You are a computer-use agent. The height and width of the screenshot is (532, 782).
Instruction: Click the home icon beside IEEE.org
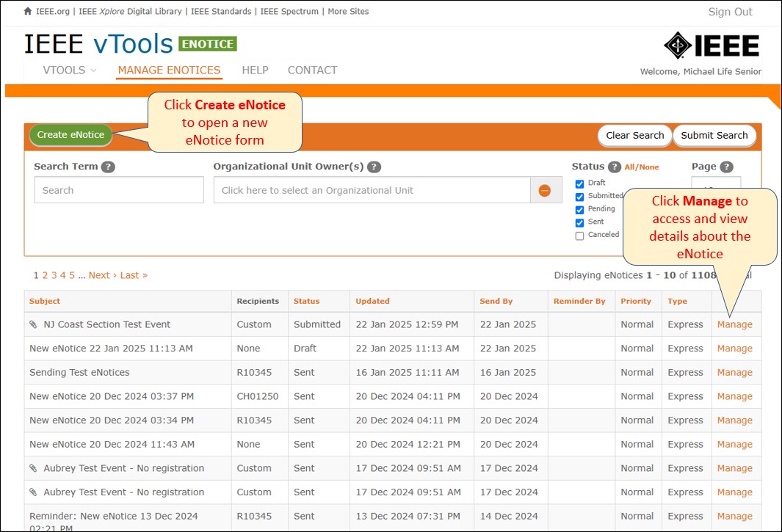click(28, 11)
